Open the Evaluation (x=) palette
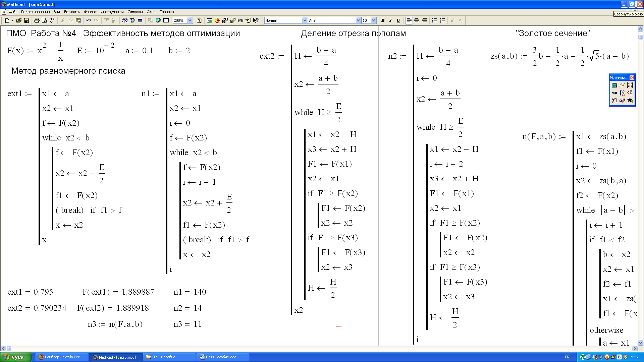 click(x=614, y=93)
